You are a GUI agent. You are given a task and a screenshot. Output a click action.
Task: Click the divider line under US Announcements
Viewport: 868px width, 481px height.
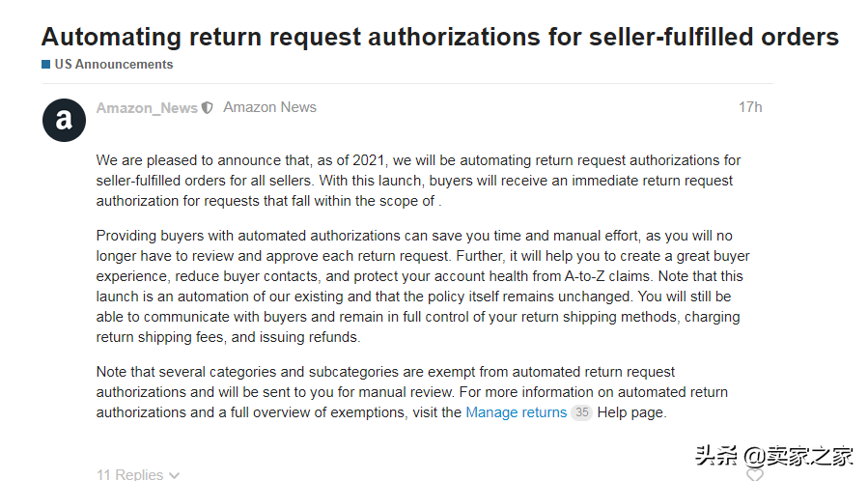(407, 84)
